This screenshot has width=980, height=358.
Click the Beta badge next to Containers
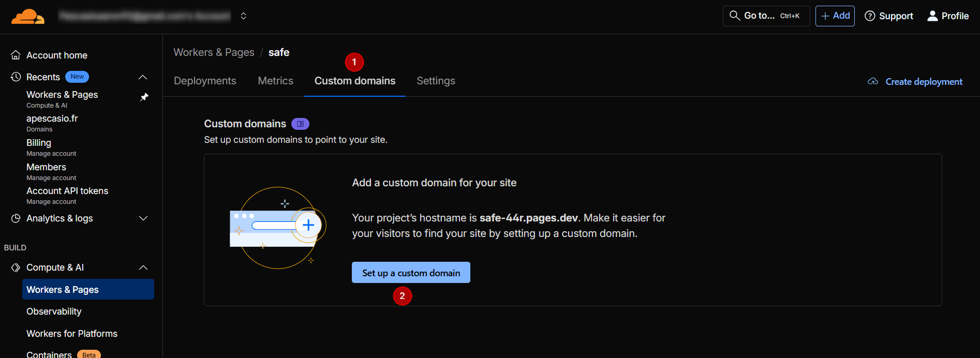[89, 354]
